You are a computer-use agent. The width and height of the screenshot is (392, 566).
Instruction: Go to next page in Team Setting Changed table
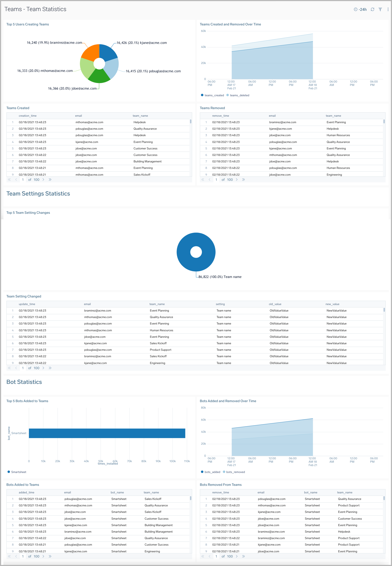tap(44, 368)
